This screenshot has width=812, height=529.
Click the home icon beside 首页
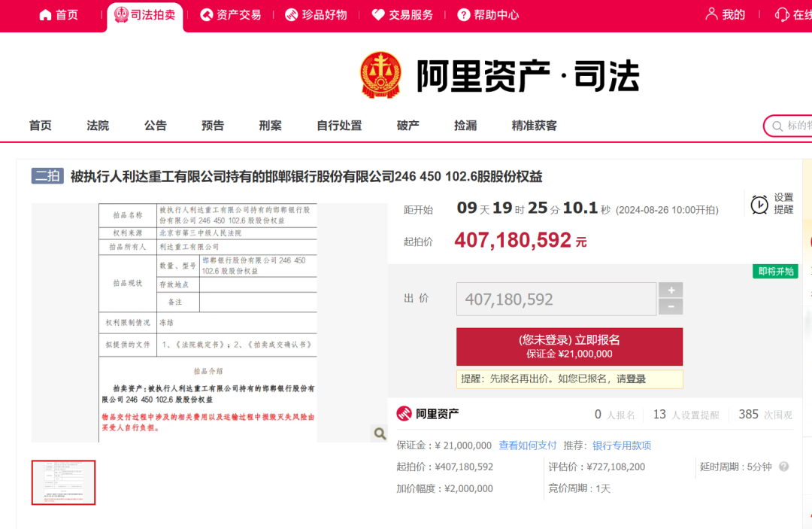(46, 15)
